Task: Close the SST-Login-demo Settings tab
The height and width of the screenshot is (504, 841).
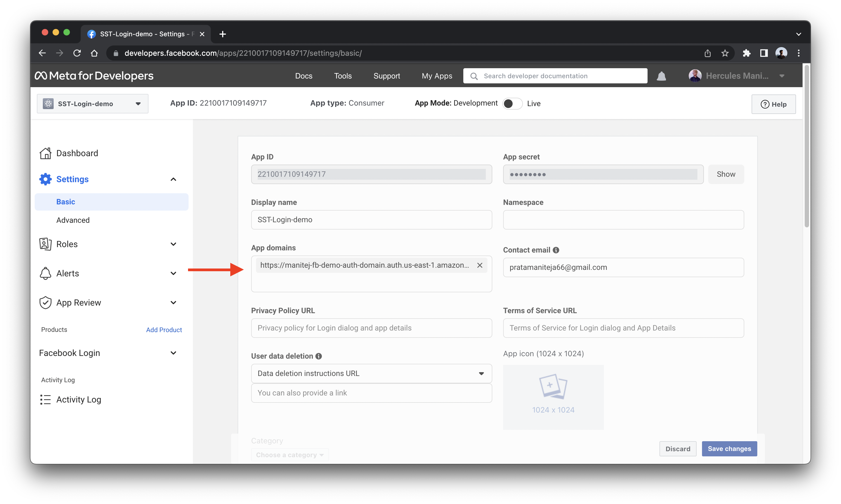Action: (x=202, y=34)
